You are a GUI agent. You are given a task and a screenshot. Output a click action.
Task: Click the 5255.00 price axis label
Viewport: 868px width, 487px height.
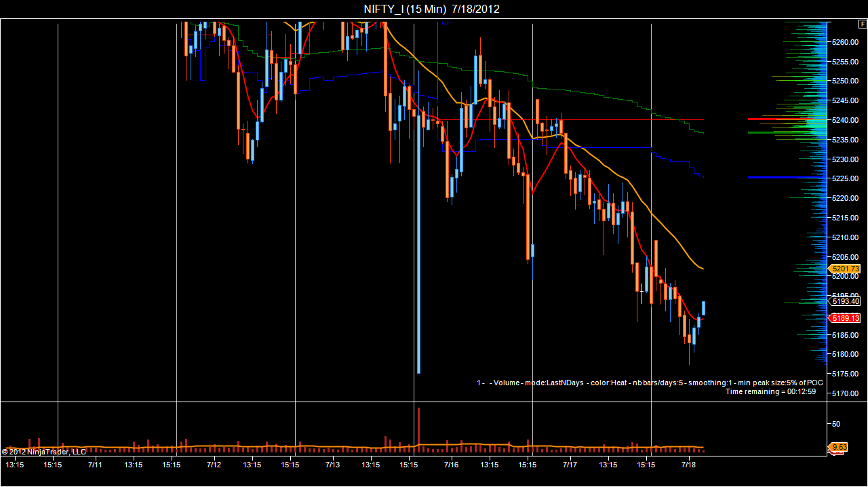845,62
